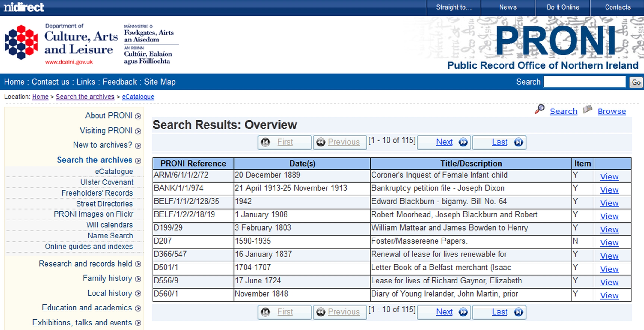View the D556/9 lease record
Viewport: 644px width, 330px height.
(x=609, y=282)
